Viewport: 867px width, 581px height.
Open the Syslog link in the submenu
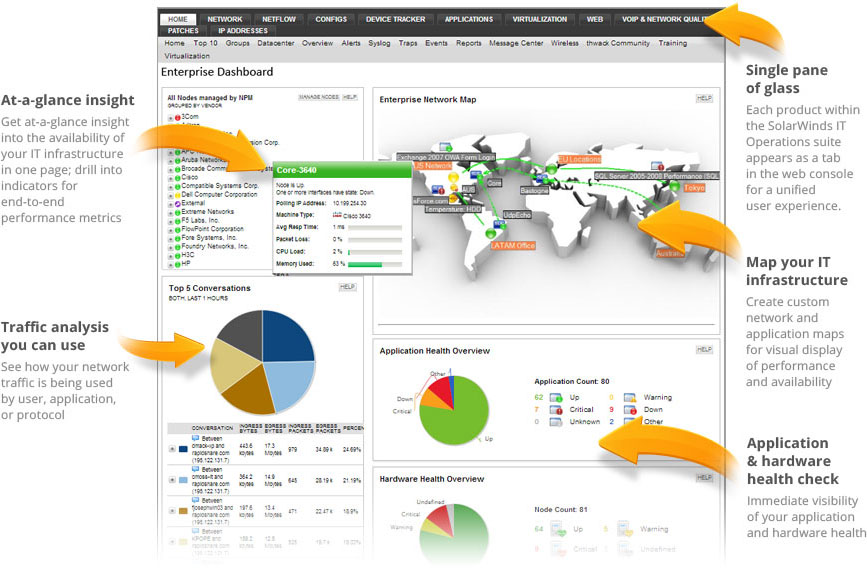tap(379, 43)
